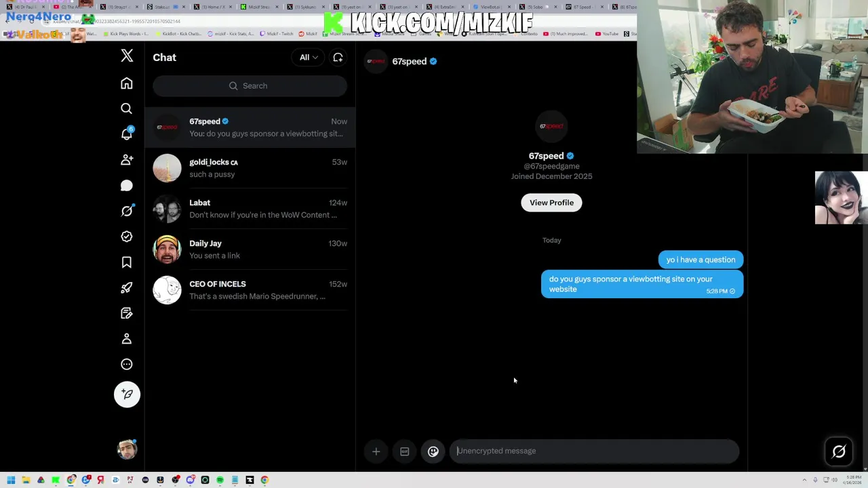This screenshot has width=868, height=488.
Task: Expand the All chat filter dropdown
Action: [x=309, y=58]
